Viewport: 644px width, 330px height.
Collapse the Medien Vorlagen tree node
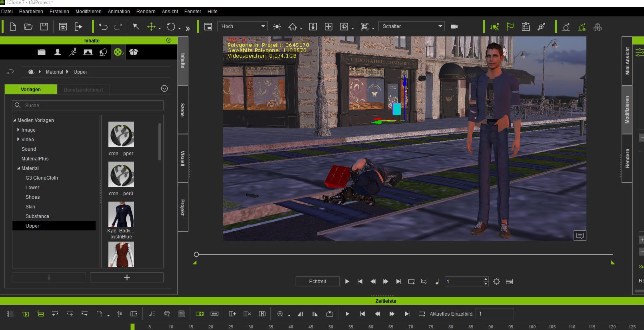(14, 120)
